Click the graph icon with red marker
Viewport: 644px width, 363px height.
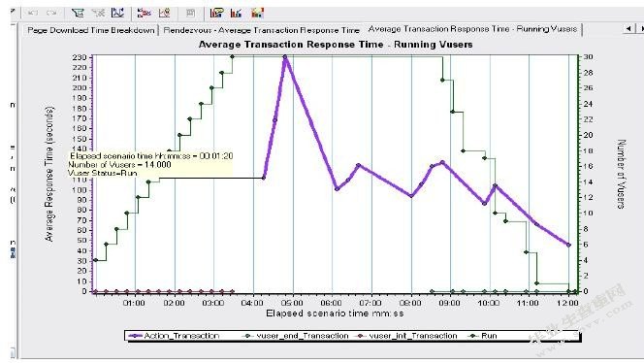click(165, 13)
